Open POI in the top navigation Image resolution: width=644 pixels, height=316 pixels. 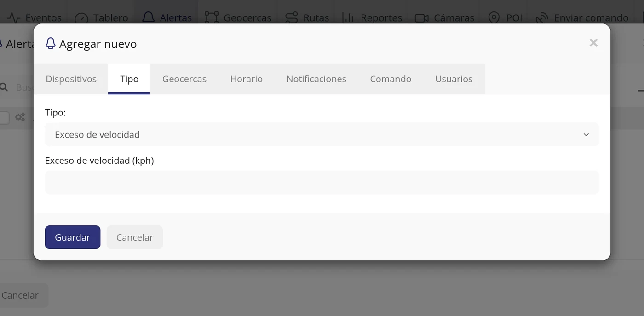click(x=505, y=17)
